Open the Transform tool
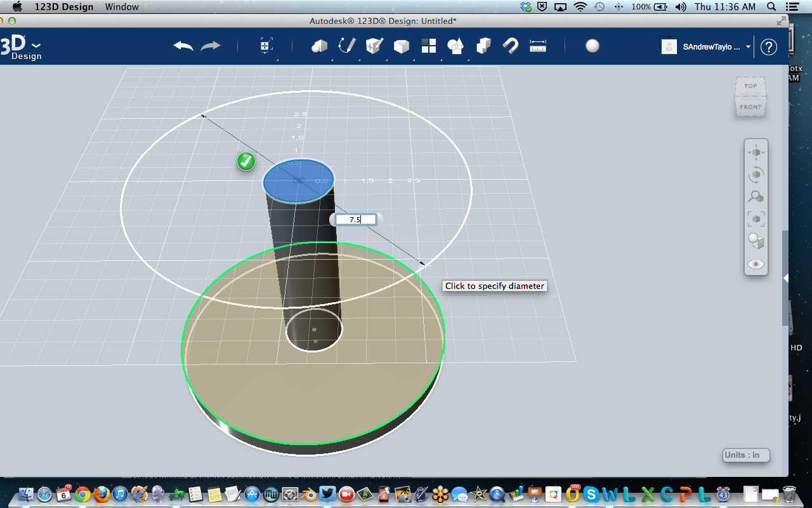 coord(266,46)
